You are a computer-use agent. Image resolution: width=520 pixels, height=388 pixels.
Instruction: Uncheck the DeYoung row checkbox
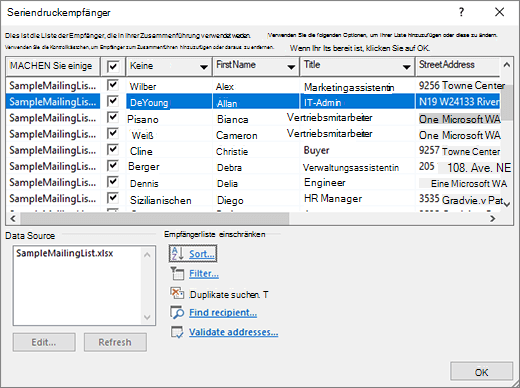113,101
